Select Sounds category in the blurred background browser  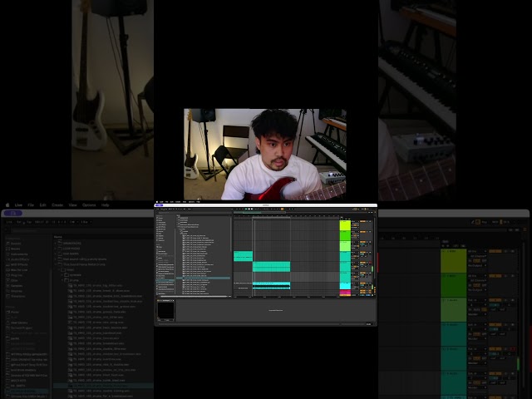pos(13,244)
